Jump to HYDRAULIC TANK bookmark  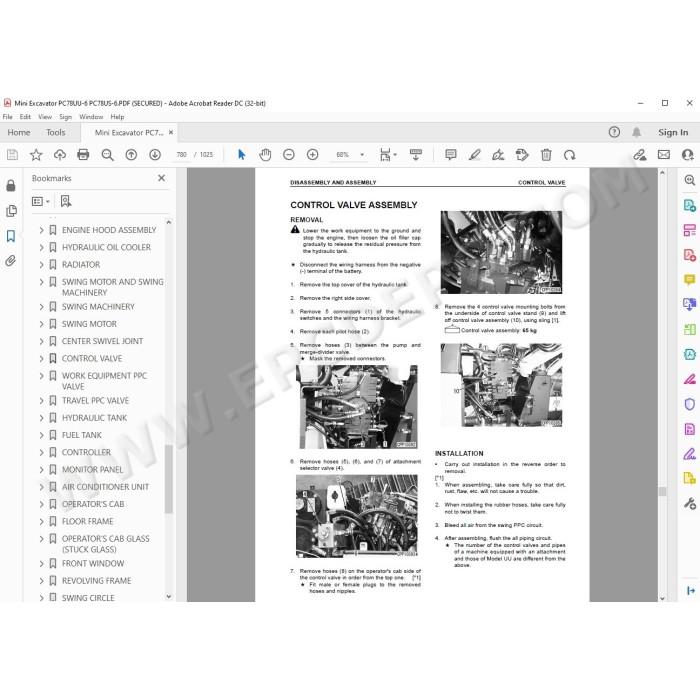click(x=94, y=418)
